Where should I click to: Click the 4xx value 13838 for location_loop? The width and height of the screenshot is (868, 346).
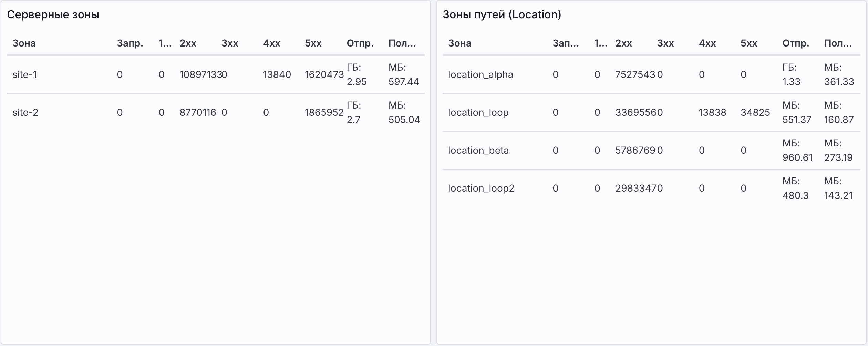tap(712, 112)
